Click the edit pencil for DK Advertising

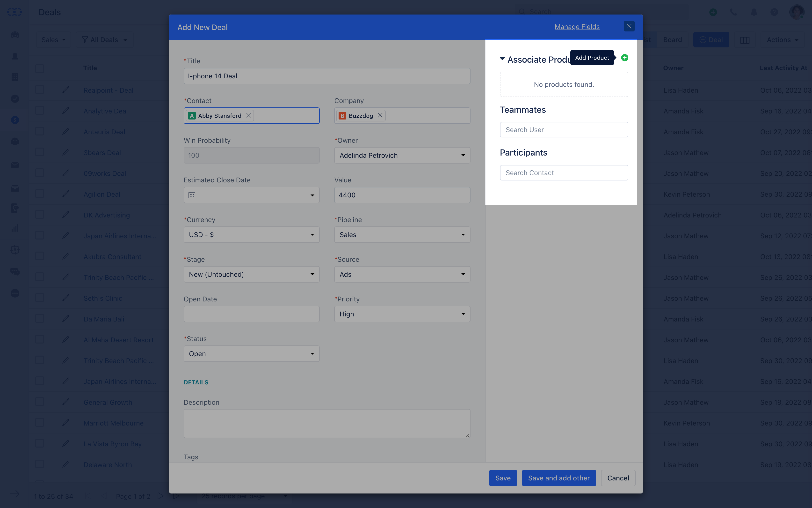pyautogui.click(x=66, y=215)
